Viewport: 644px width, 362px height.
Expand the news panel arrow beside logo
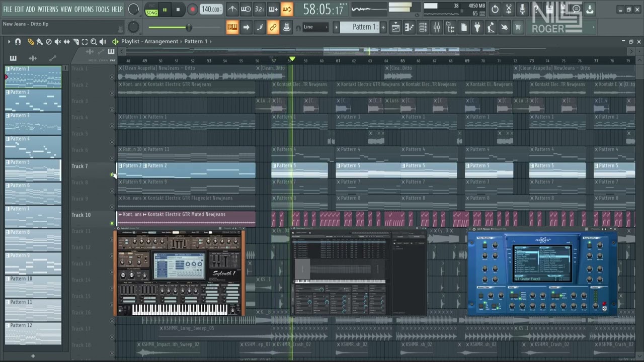tap(593, 27)
